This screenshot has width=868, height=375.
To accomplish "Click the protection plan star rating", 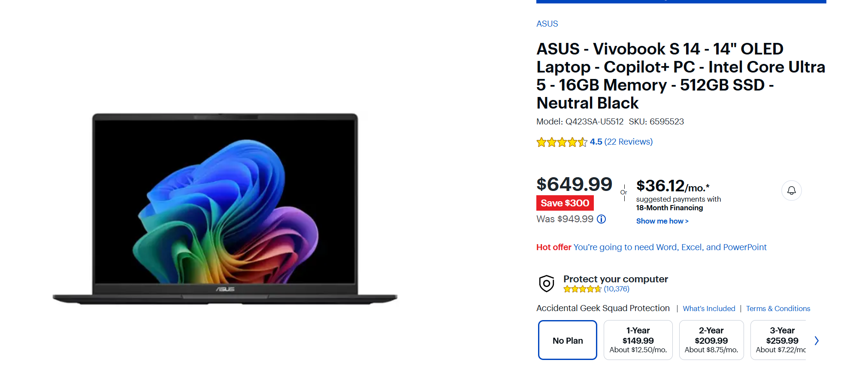I will (x=582, y=289).
